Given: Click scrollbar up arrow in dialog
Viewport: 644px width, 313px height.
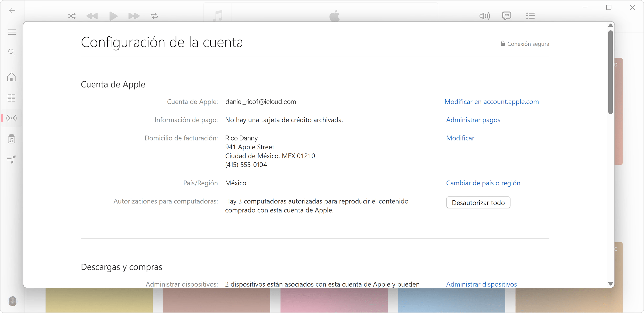Looking at the screenshot, I should click(611, 25).
